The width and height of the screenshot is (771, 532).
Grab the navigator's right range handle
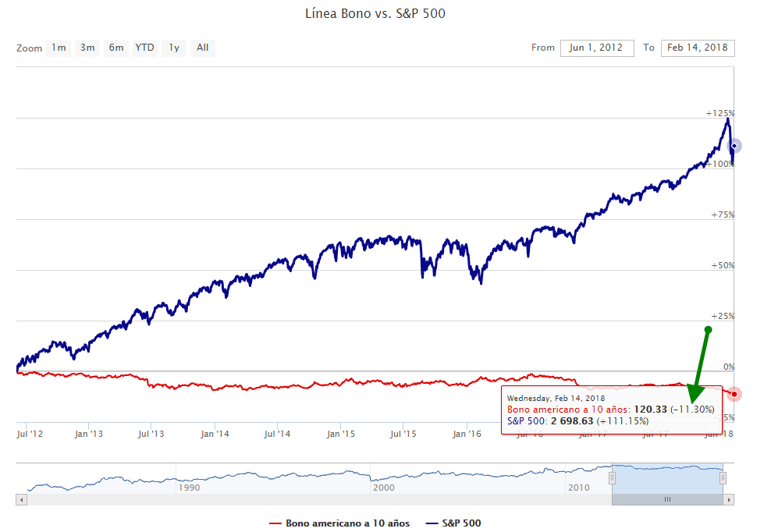[723, 478]
